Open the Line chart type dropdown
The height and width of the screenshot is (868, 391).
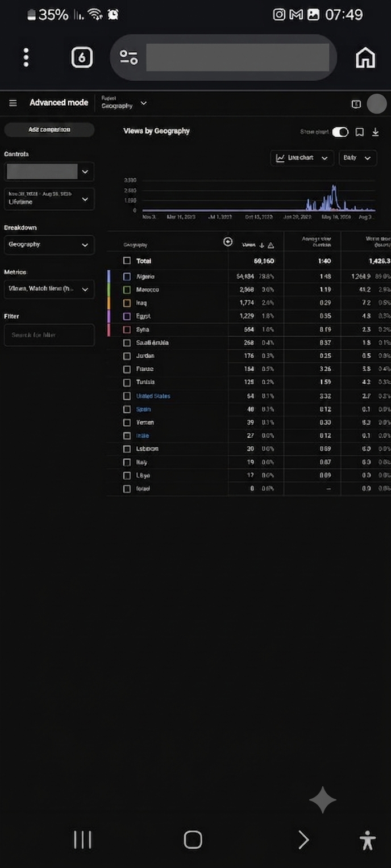point(302,158)
